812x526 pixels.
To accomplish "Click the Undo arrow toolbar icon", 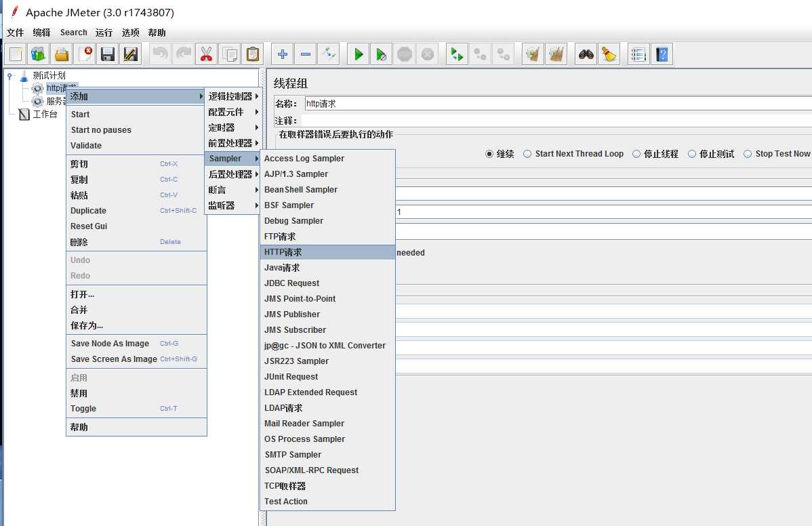I will click(x=161, y=54).
